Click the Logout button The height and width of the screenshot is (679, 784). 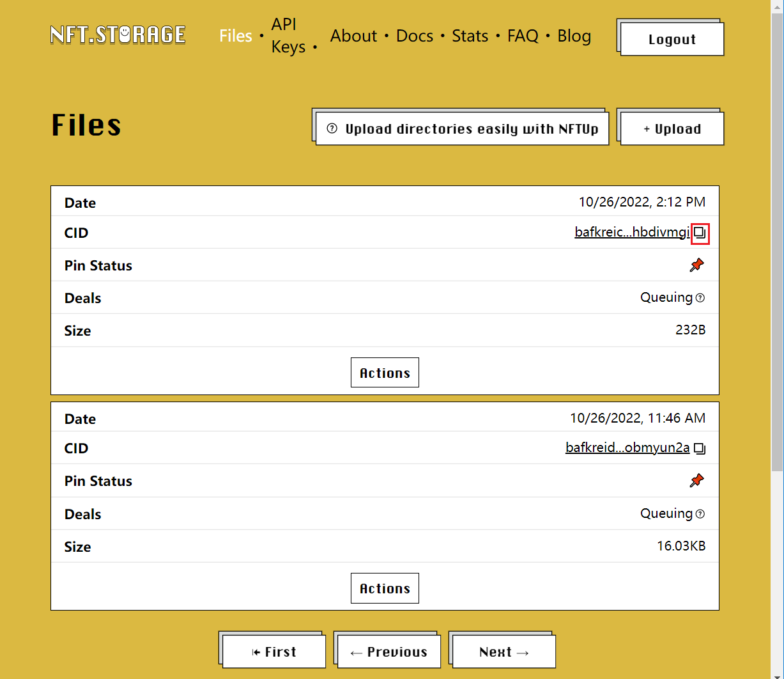click(672, 40)
